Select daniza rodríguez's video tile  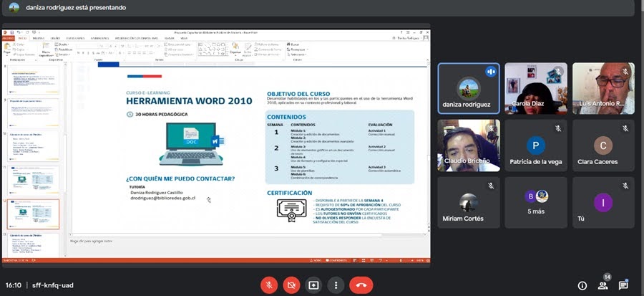click(469, 89)
